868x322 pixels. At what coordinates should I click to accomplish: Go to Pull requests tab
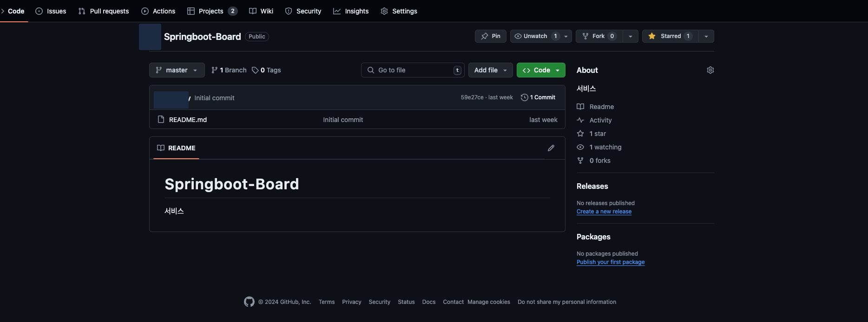104,11
